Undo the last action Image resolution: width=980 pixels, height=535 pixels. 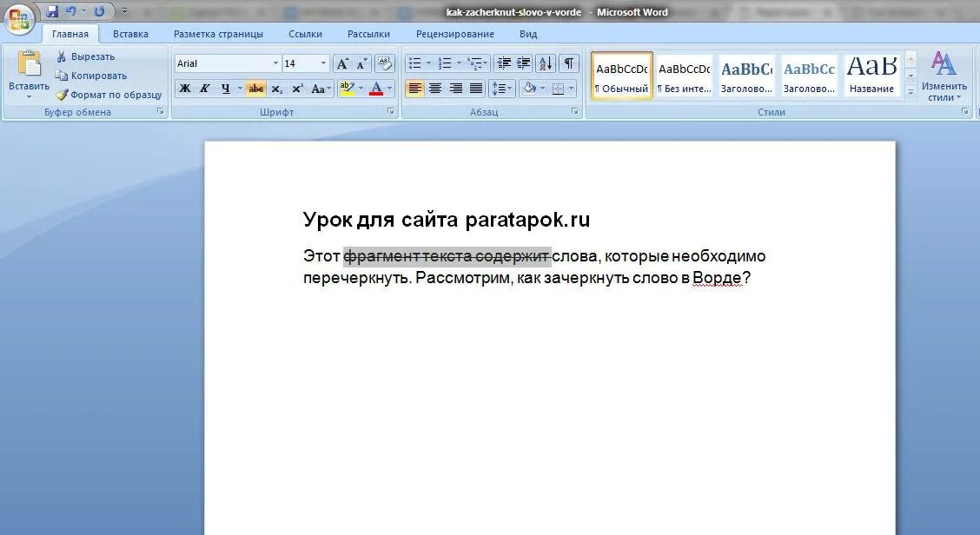70,11
